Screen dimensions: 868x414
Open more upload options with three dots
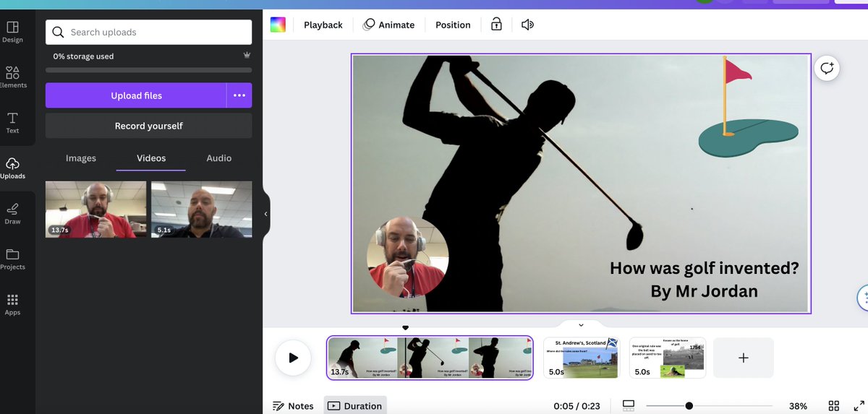point(239,95)
